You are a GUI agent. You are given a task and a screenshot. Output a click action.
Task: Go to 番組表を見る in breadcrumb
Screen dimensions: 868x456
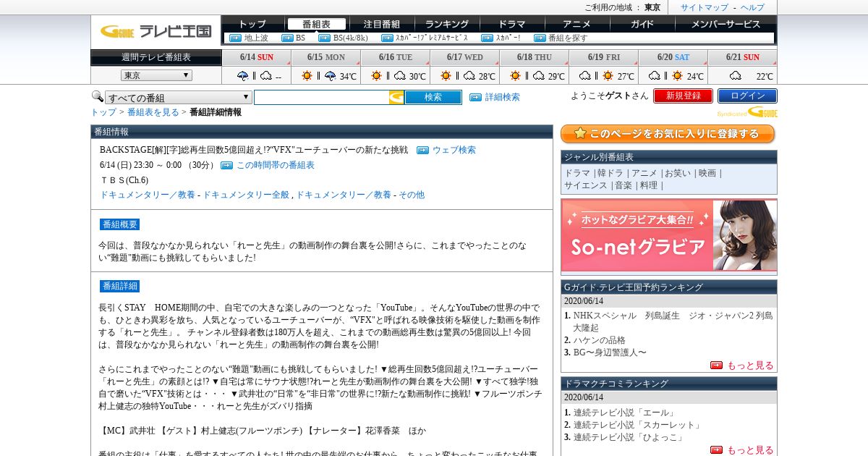coord(153,112)
